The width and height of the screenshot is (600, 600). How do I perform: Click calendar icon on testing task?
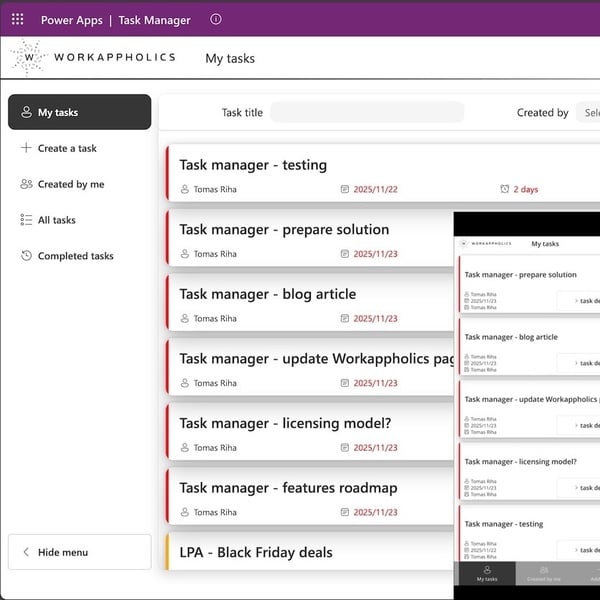coord(345,189)
